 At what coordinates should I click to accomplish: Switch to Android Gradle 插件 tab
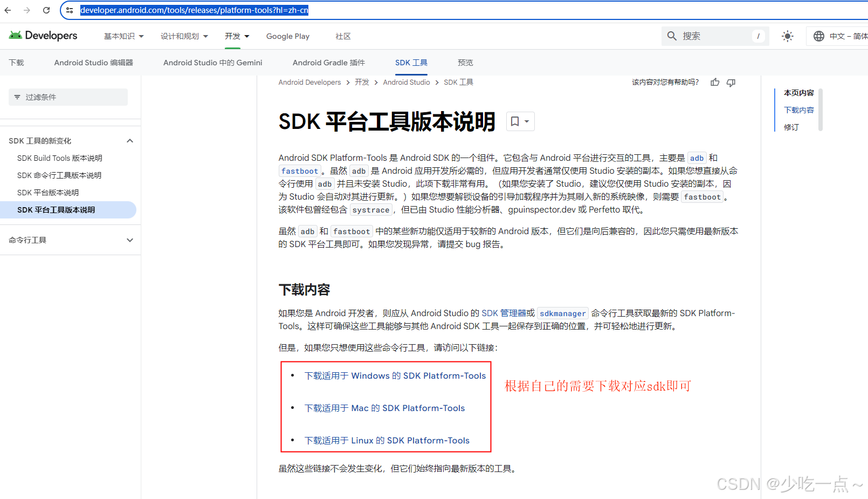point(329,63)
